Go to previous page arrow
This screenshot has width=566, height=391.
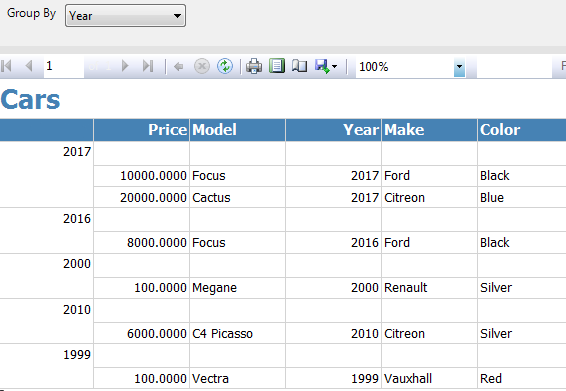tap(29, 66)
